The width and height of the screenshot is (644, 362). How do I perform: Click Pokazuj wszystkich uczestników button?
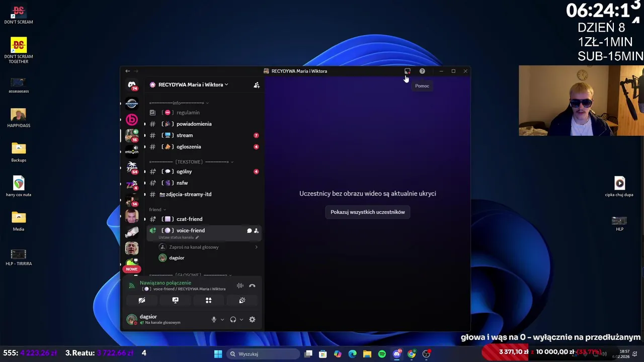click(368, 212)
